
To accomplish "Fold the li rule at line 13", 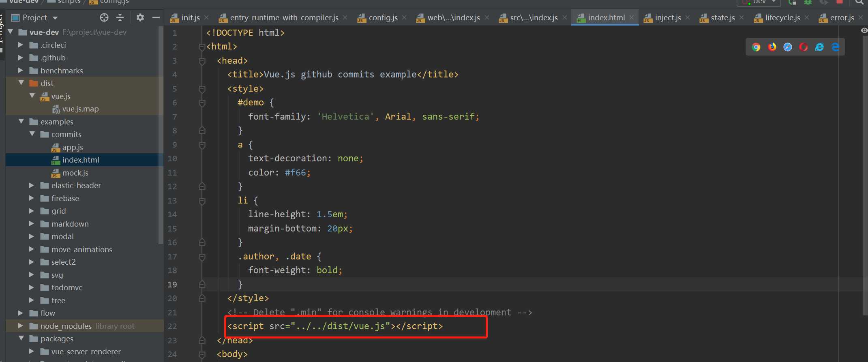I will (x=202, y=201).
